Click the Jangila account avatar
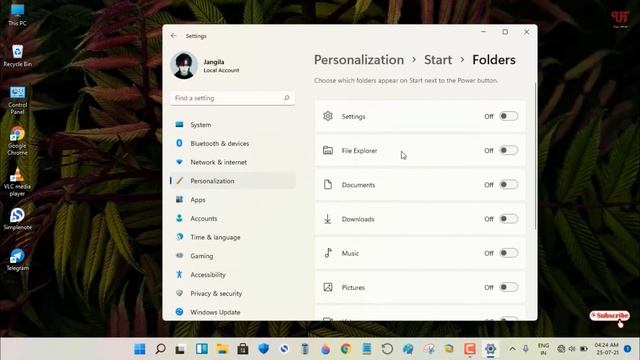This screenshot has width=640, height=360. coord(184,65)
